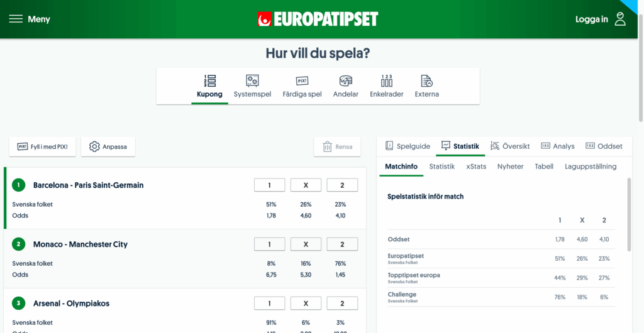The height and width of the screenshot is (333, 644).
Task: Expand the Monaco - Manchester City match row
Action: click(x=80, y=244)
